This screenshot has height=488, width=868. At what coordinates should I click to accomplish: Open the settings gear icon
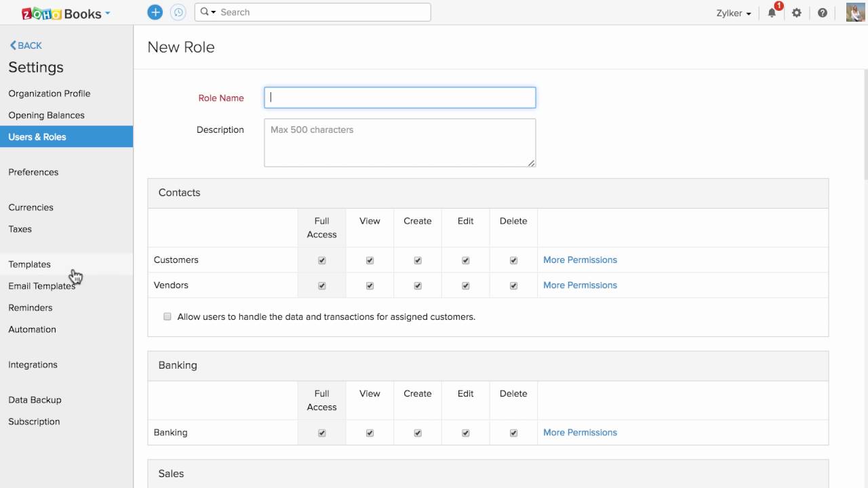point(797,13)
